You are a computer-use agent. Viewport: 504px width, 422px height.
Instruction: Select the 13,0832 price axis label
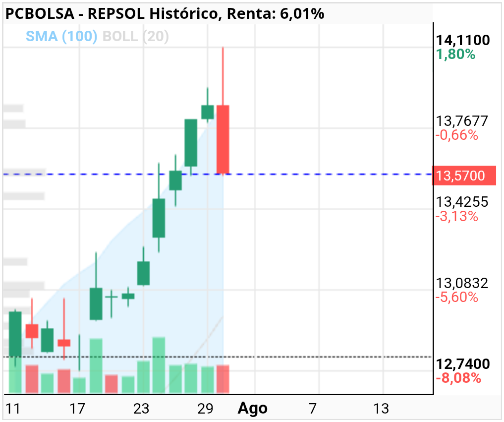(x=462, y=283)
